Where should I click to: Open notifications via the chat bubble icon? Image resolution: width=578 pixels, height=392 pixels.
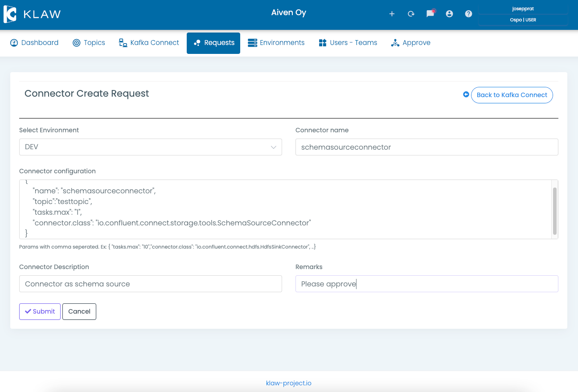coord(430,14)
